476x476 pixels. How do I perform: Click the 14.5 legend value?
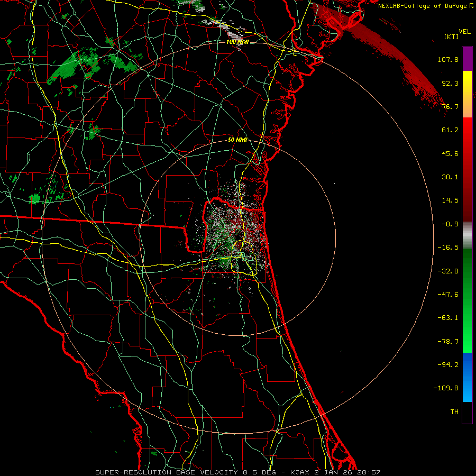tap(450, 200)
